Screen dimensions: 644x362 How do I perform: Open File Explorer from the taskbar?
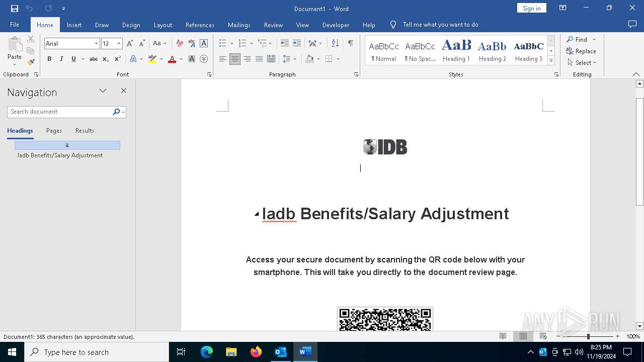(231, 352)
